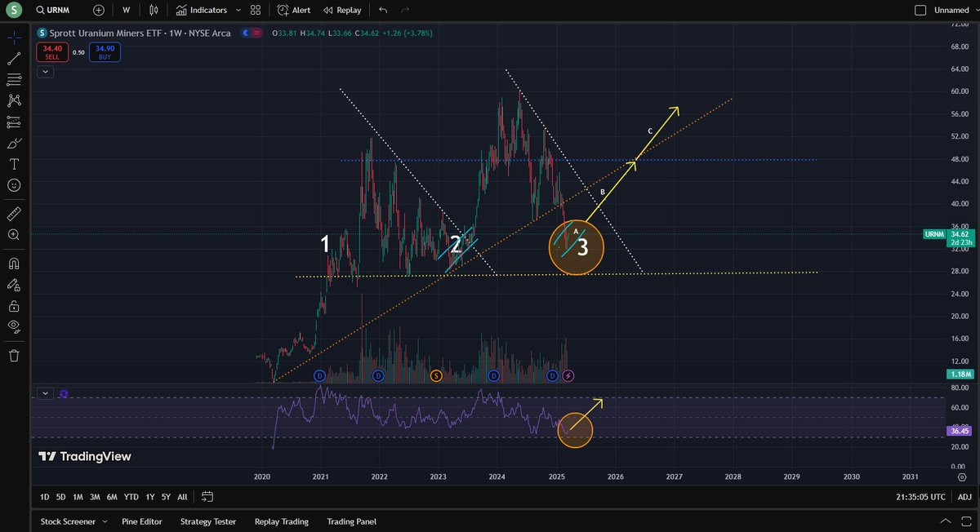Image resolution: width=980 pixels, height=532 pixels.
Task: Select the crosshair cursor tool
Action: 14,38
